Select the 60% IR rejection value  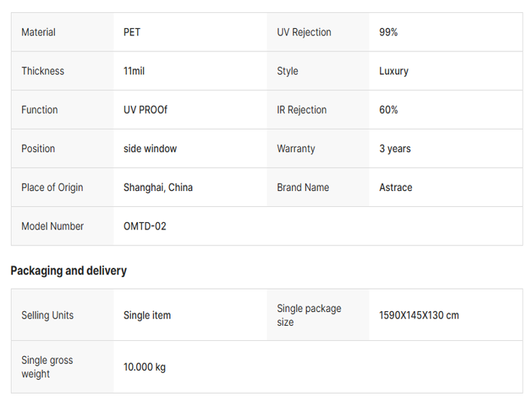click(x=388, y=110)
